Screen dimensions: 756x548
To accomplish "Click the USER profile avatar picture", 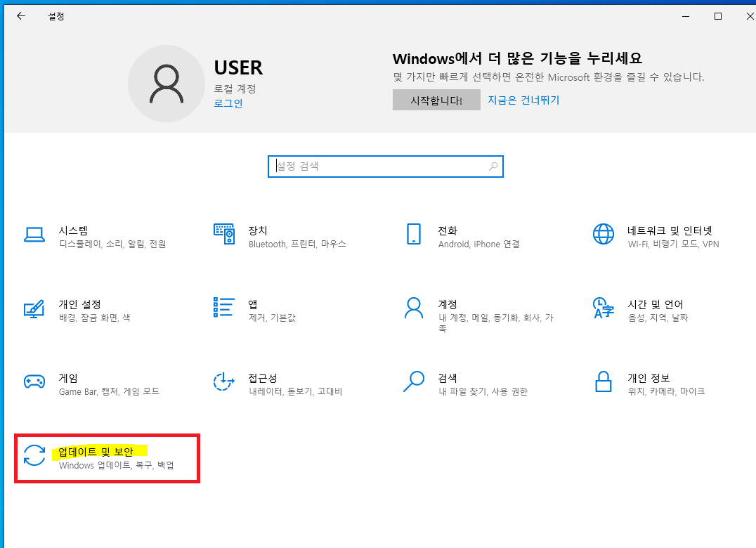I will point(167,84).
